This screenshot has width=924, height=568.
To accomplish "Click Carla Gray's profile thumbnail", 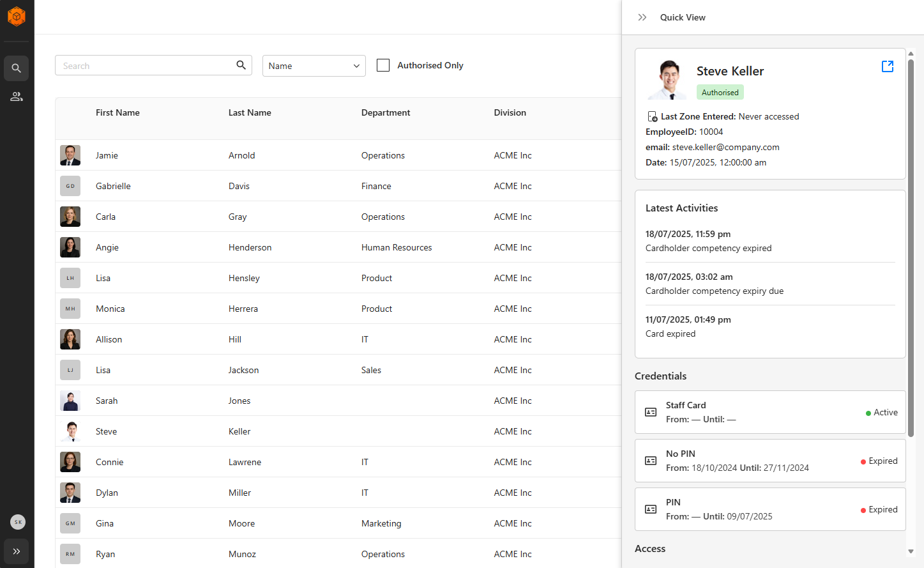I will pyautogui.click(x=70, y=217).
